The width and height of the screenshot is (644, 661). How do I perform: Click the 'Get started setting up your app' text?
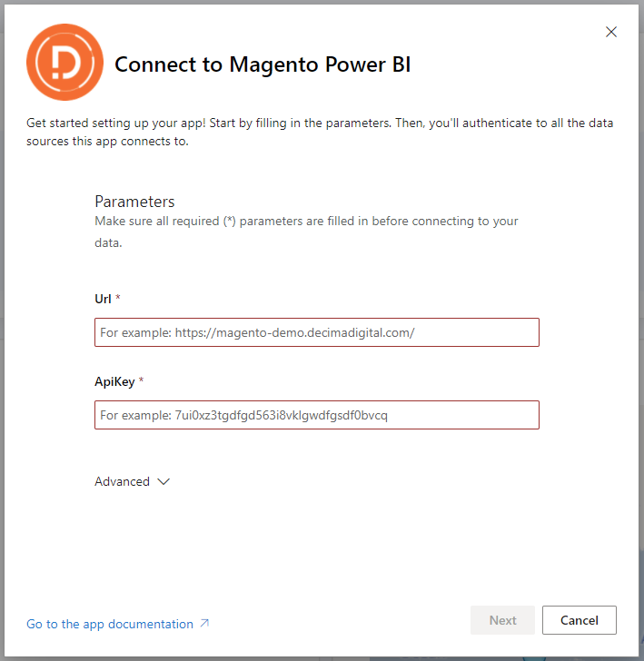(x=320, y=132)
